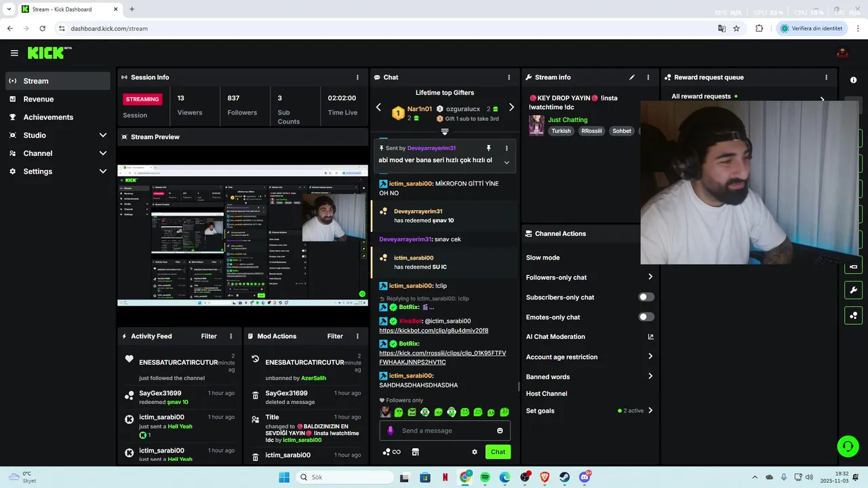Open Set goals arrow
868x488 pixels.
point(650,410)
